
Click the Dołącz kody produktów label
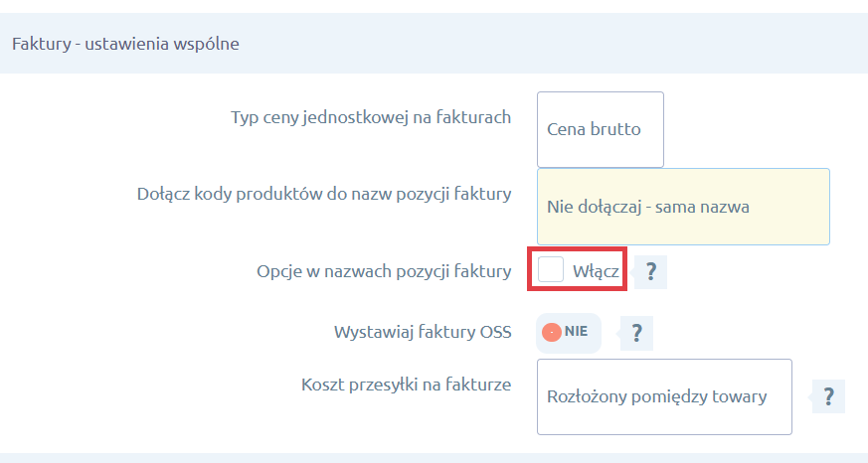(x=324, y=194)
